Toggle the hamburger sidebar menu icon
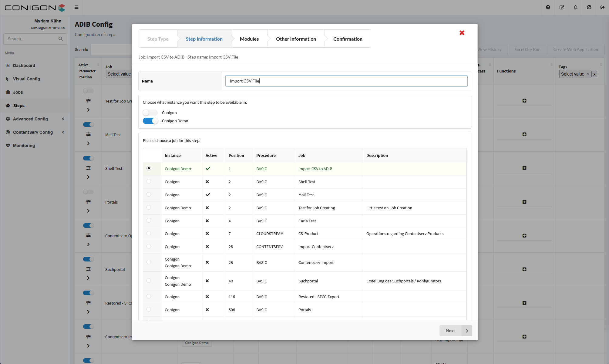 coord(76,7)
